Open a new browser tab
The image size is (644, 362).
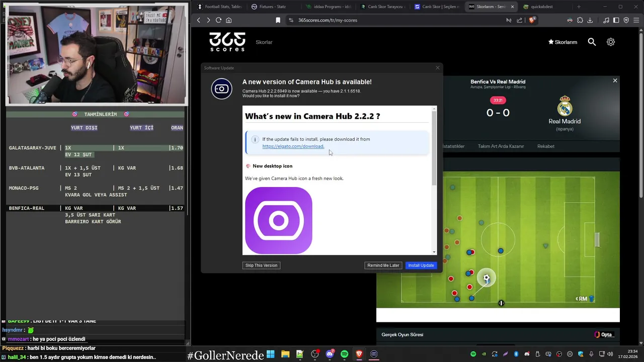579,7
